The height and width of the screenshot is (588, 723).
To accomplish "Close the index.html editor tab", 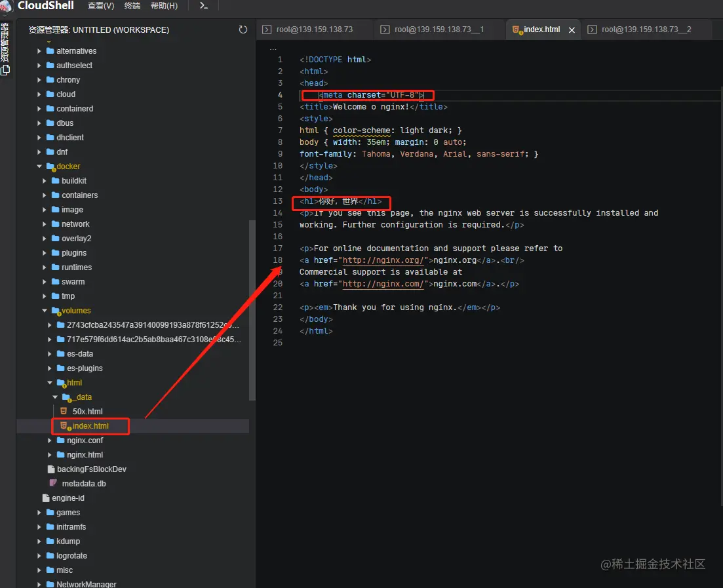I will (x=572, y=30).
